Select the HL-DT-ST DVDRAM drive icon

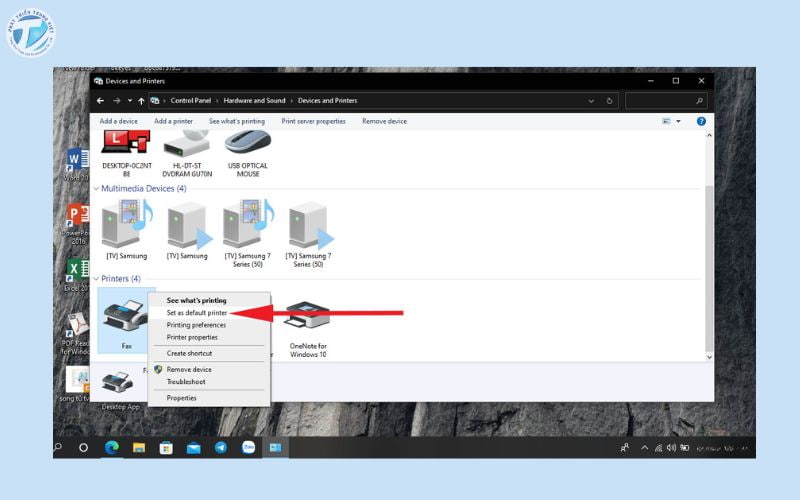(x=186, y=145)
